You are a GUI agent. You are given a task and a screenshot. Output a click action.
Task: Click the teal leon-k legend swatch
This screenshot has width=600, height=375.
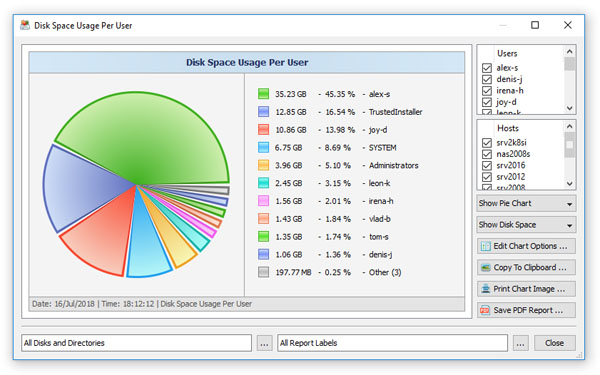pyautogui.click(x=263, y=183)
